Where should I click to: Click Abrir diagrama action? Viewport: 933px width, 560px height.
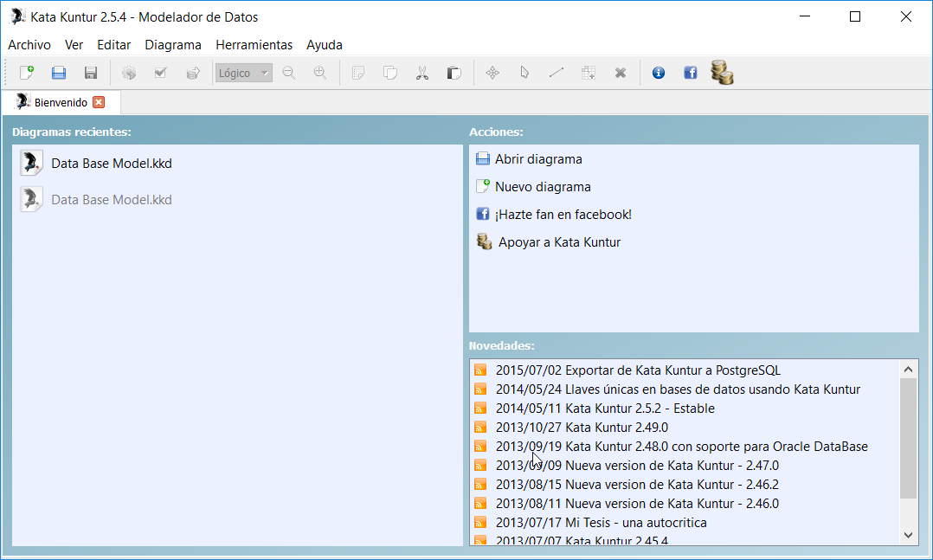pos(538,159)
